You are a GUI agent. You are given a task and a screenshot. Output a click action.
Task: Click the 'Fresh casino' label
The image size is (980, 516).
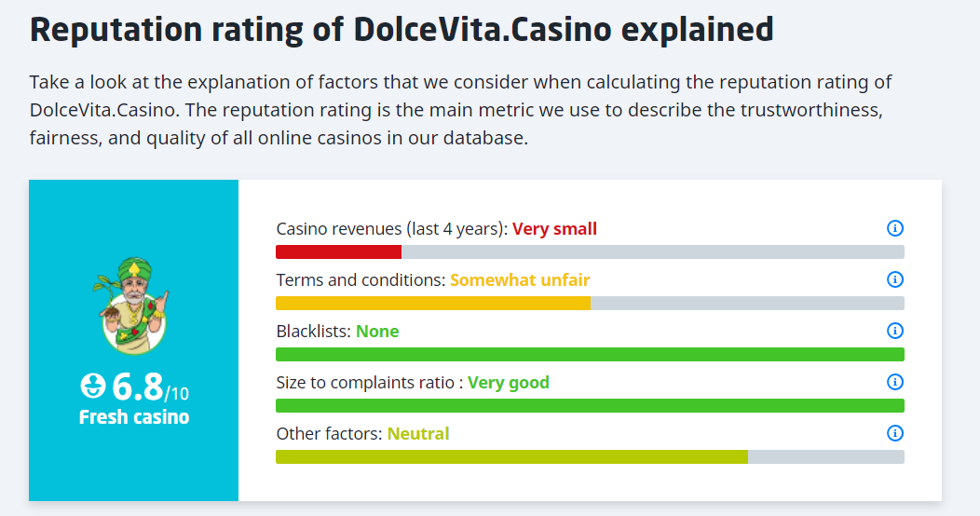(x=134, y=416)
